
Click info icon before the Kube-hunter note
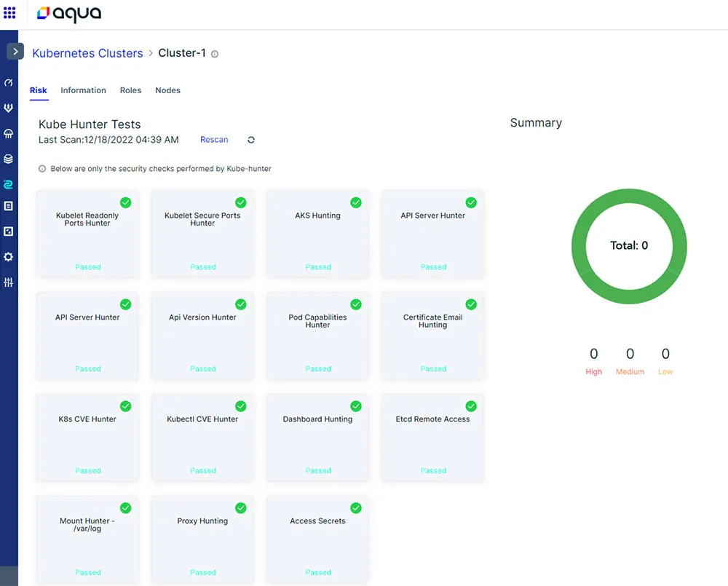42,169
